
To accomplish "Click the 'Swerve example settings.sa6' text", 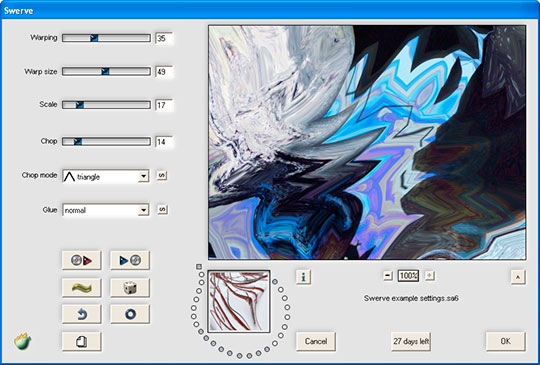I will (411, 298).
